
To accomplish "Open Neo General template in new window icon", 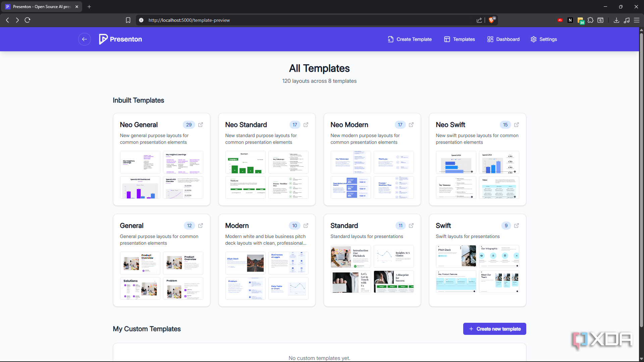I will (201, 125).
